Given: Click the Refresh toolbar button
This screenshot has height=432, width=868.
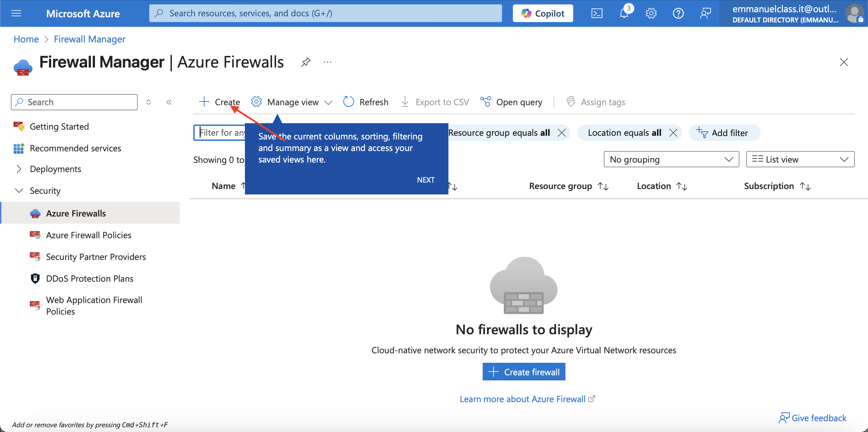Looking at the screenshot, I should [x=366, y=102].
